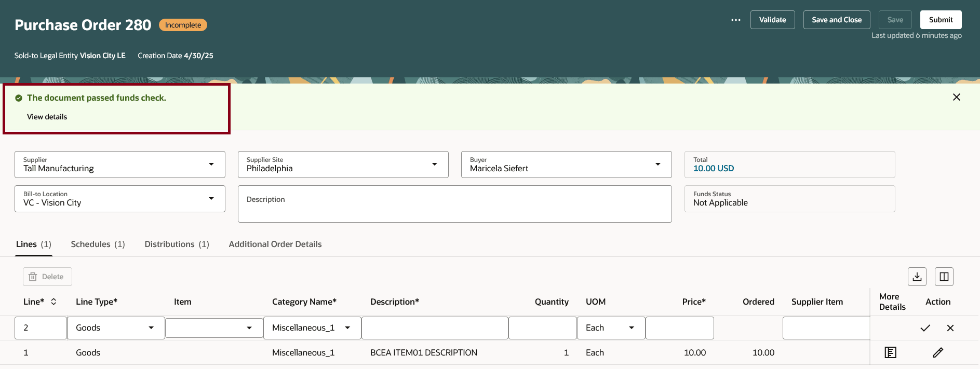This screenshot has width=980, height=369.
Task: Click Save and Close button
Action: pyautogui.click(x=836, y=20)
